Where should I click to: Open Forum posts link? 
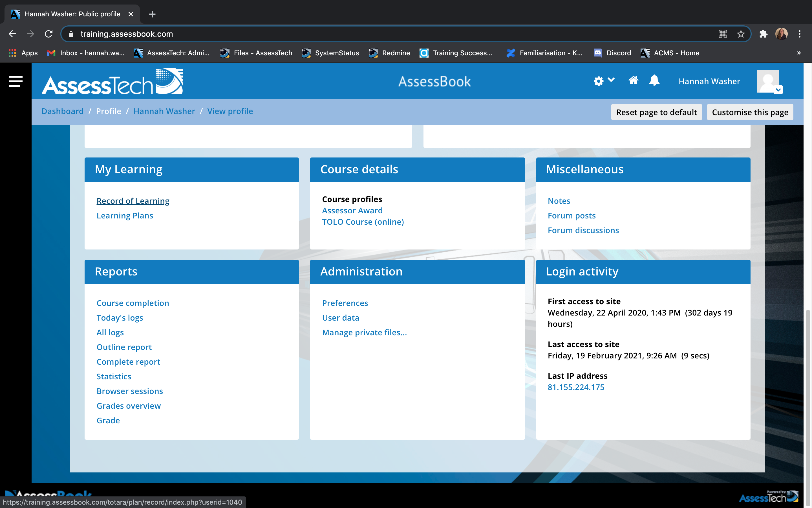[572, 216]
